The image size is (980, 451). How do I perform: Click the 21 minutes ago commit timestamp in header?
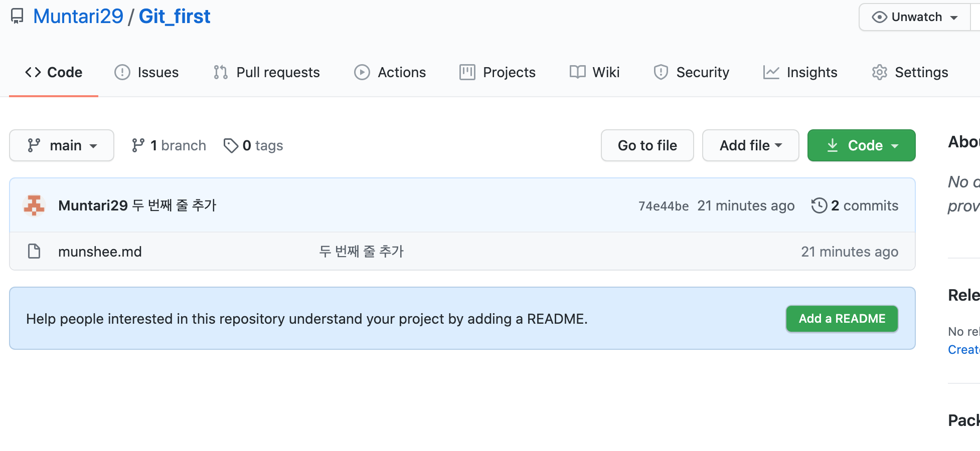pyautogui.click(x=746, y=205)
